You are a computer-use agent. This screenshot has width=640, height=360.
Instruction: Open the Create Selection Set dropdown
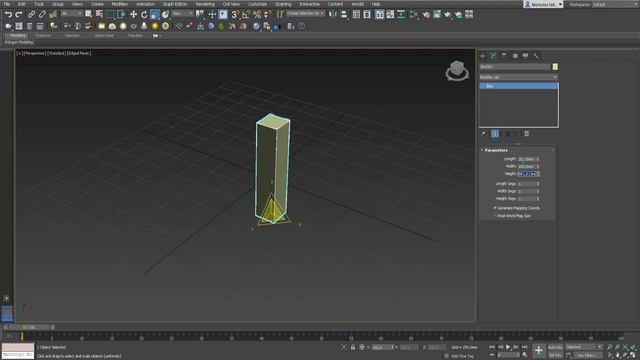pyautogui.click(x=305, y=13)
